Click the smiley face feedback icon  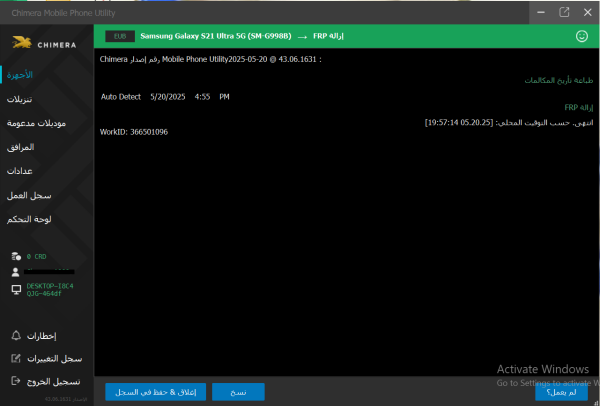[582, 36]
